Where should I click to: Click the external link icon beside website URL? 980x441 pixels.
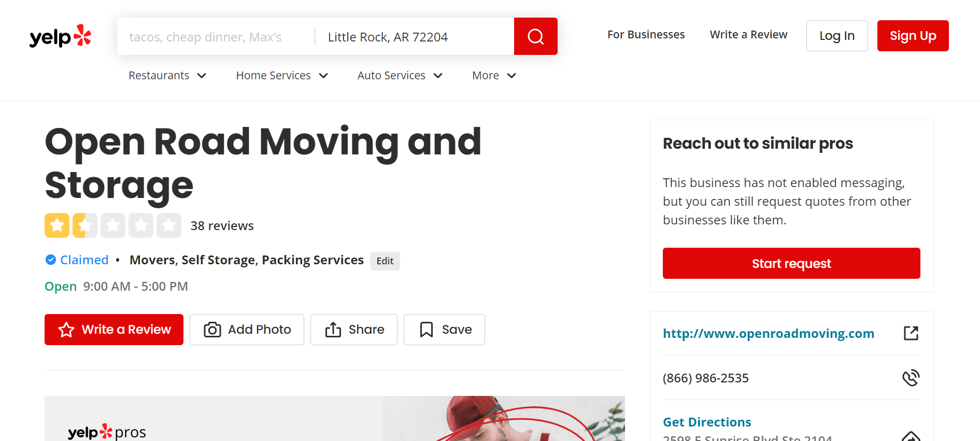(911, 333)
